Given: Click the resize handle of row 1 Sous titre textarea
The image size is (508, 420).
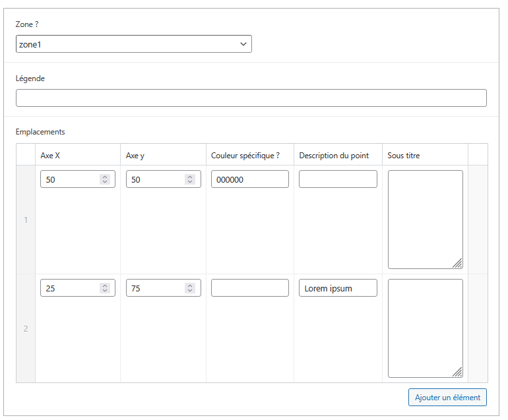Looking at the screenshot, I should pos(457,264).
